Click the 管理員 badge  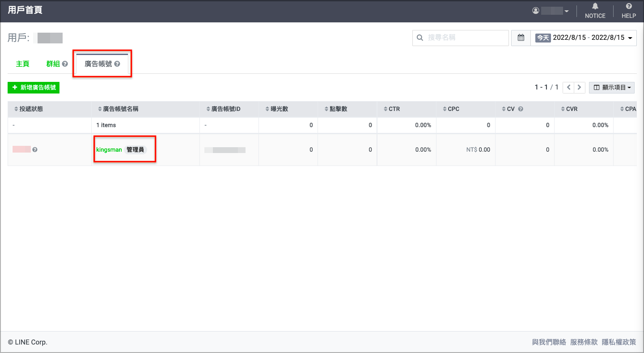pos(135,150)
